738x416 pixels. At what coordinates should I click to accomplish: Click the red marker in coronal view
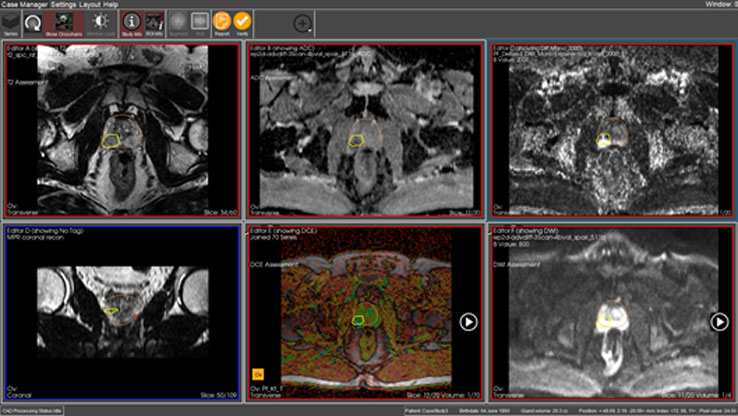coord(137,316)
